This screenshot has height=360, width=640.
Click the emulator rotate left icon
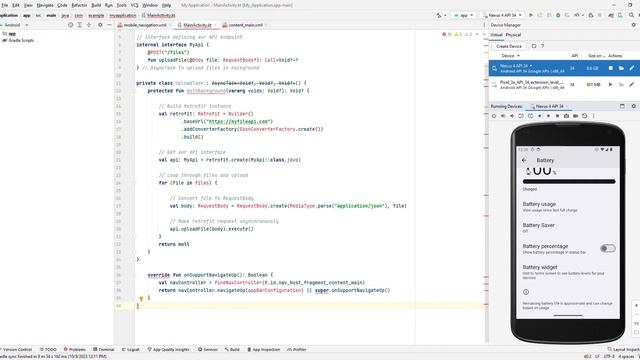pos(521,116)
